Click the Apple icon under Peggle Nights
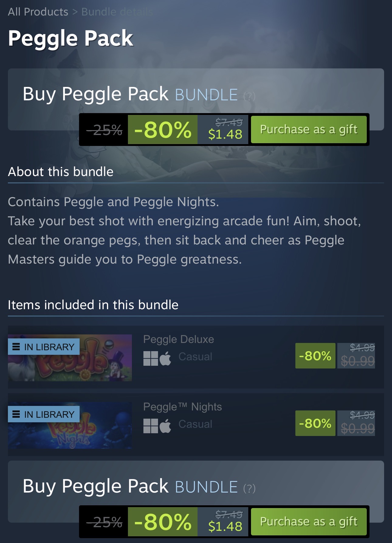The width and height of the screenshot is (392, 543). (x=165, y=425)
